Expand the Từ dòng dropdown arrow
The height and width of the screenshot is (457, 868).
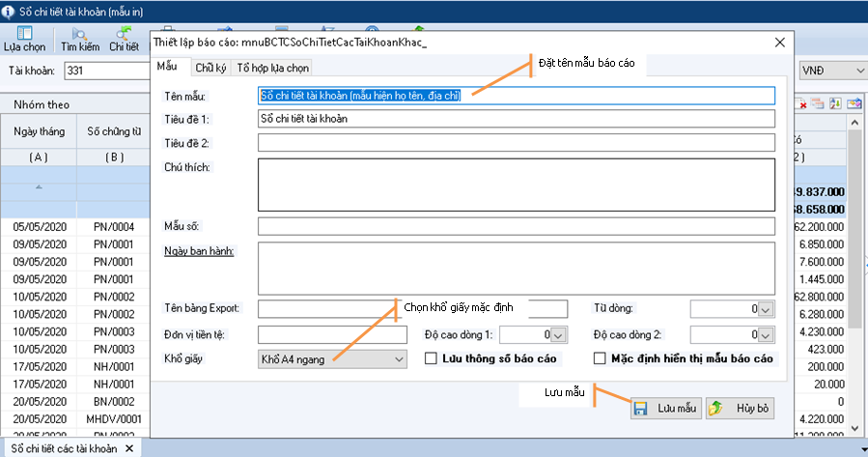pyautogui.click(x=766, y=309)
